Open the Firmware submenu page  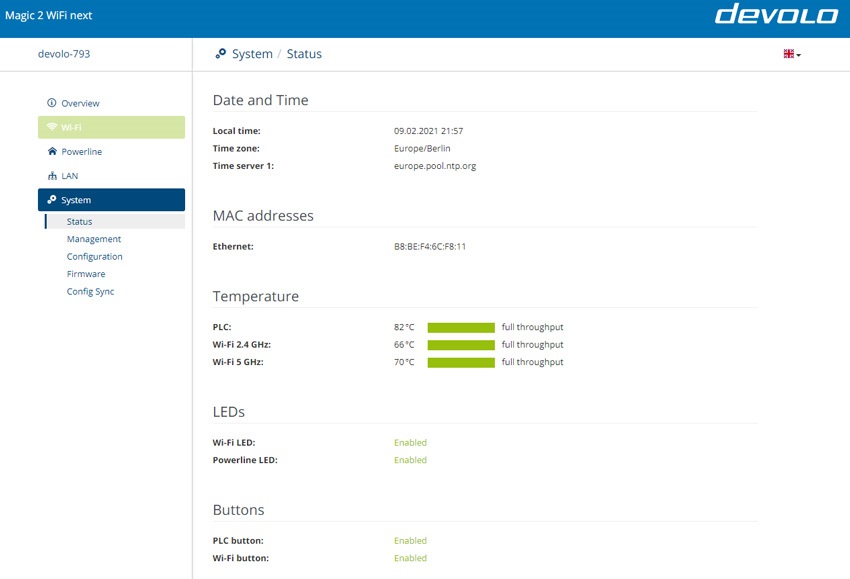click(x=86, y=274)
